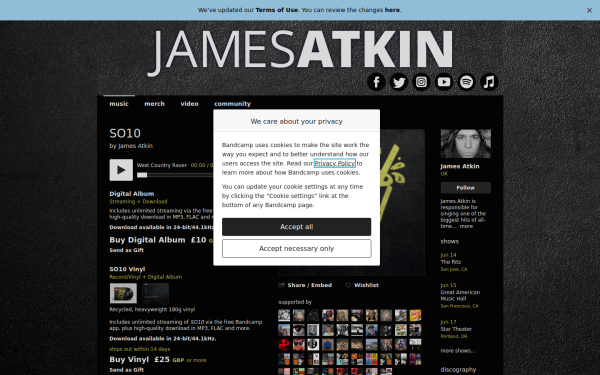Click 'here' to review the changes
Image resolution: width=600 pixels, height=375 pixels.
[392, 10]
